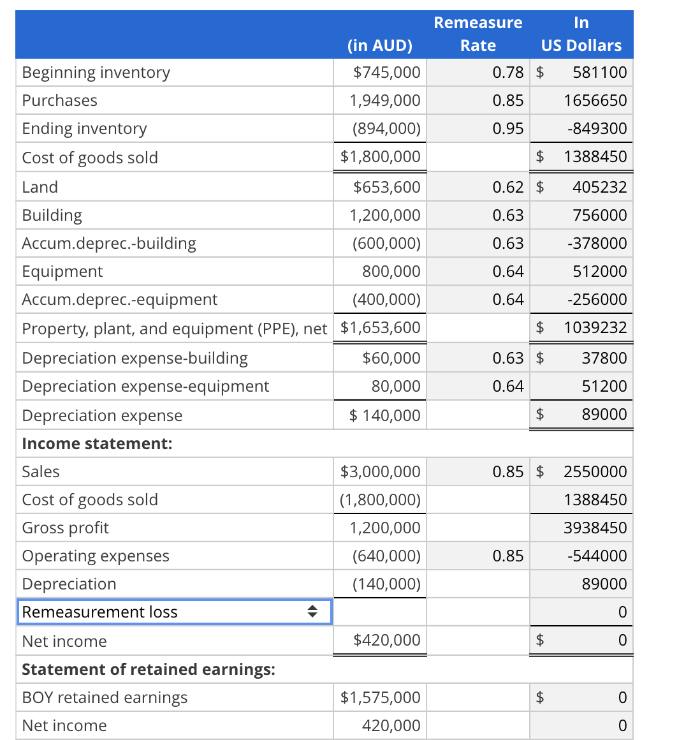The width and height of the screenshot is (700, 740).
Task: Click the Sales amount $3,000,000
Action: 379,471
